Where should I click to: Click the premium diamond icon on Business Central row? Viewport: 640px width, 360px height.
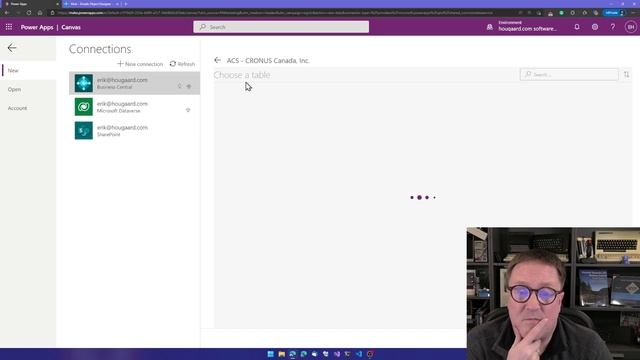189,87
